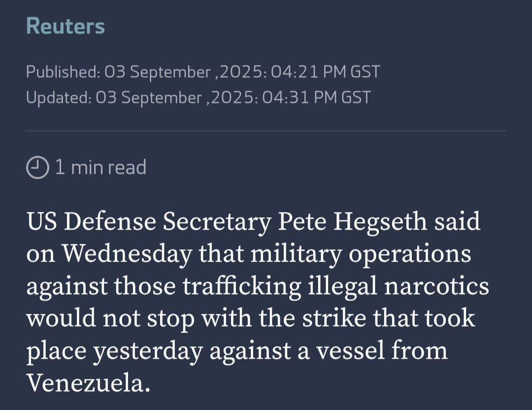Tap the "1 min read" label
Screen dimensions: 532x410
tap(100, 168)
